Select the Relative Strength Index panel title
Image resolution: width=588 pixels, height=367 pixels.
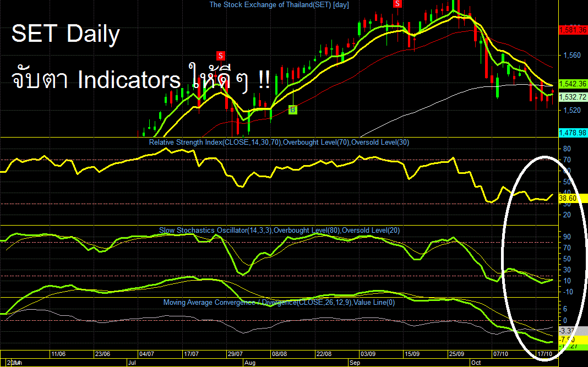pos(279,143)
